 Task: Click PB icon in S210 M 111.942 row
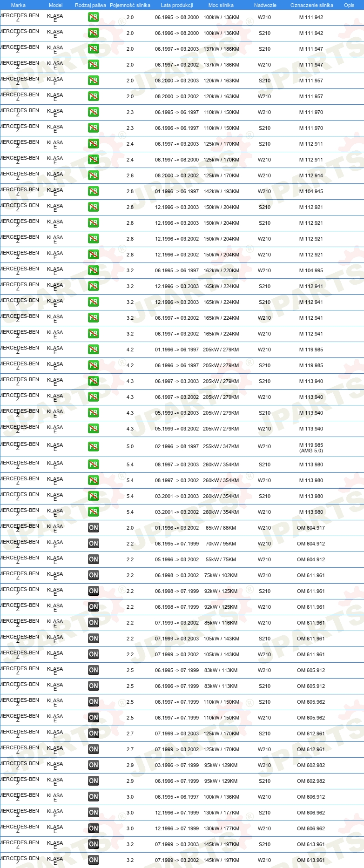coord(94,33)
